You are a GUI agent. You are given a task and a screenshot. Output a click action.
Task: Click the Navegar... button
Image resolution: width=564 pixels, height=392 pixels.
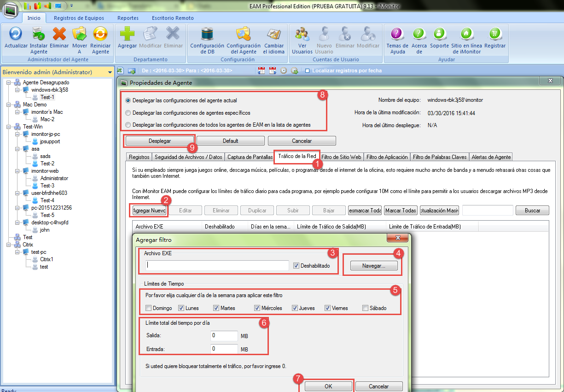tap(373, 266)
